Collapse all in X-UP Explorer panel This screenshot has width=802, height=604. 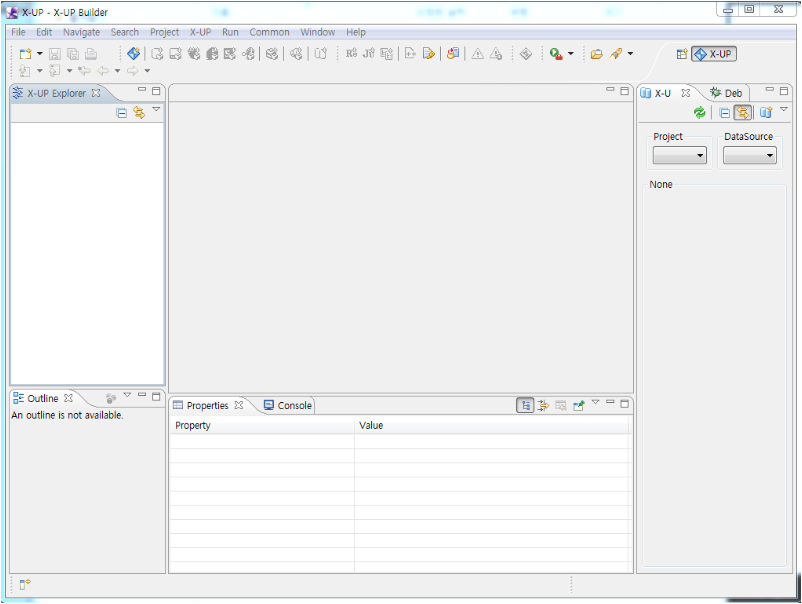[x=121, y=113]
